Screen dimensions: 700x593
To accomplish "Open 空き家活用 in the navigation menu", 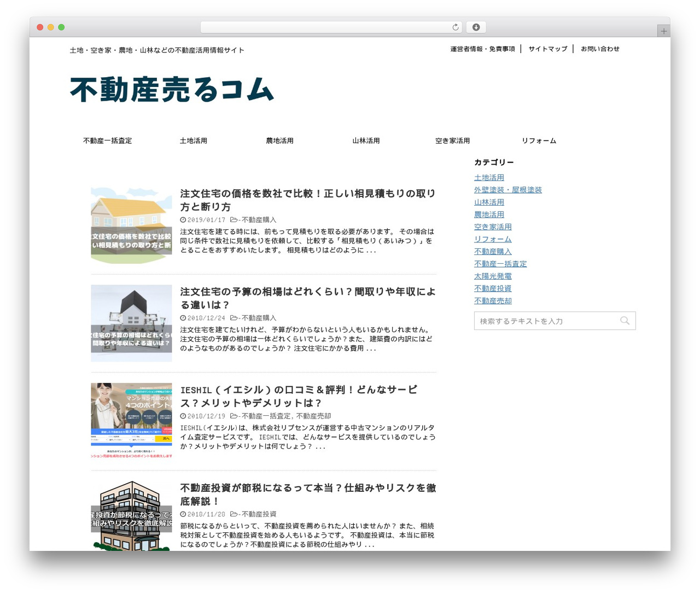I will pos(453,141).
